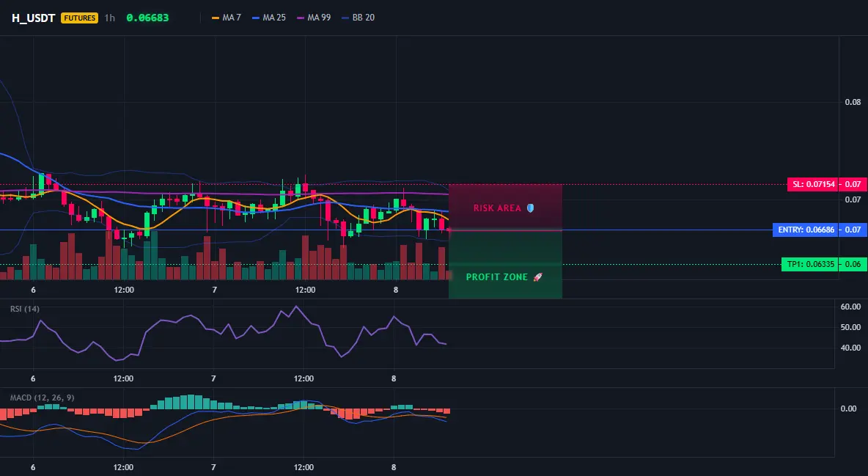
Task: Click the 50.00 RSI axis value
Action: [850, 327]
